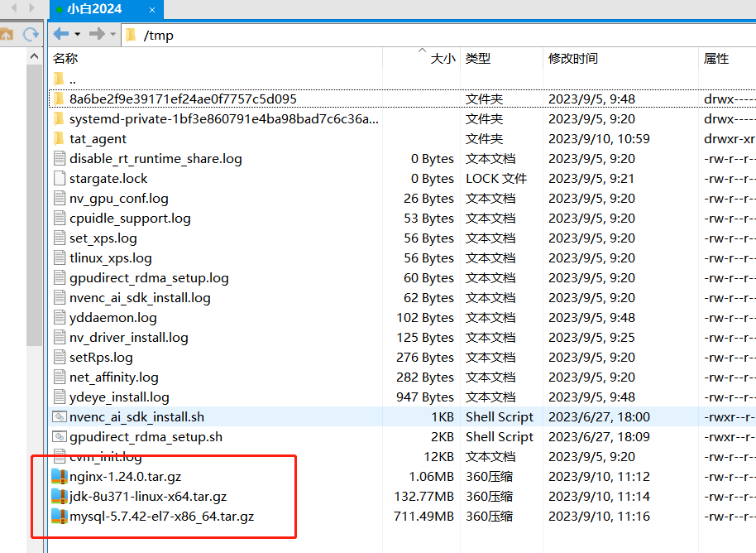756x553 pixels.
Task: Click file name nv_driver_install.log
Action: click(129, 337)
